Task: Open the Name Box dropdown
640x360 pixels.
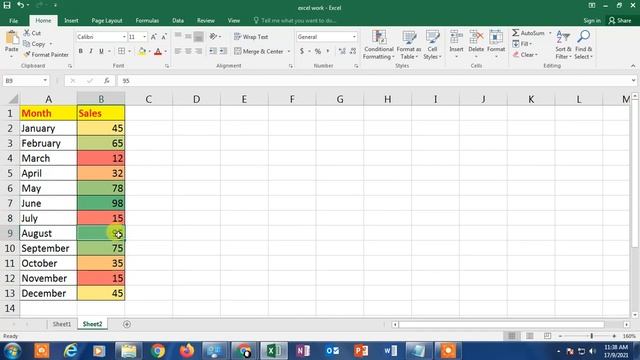Action: [x=45, y=81]
